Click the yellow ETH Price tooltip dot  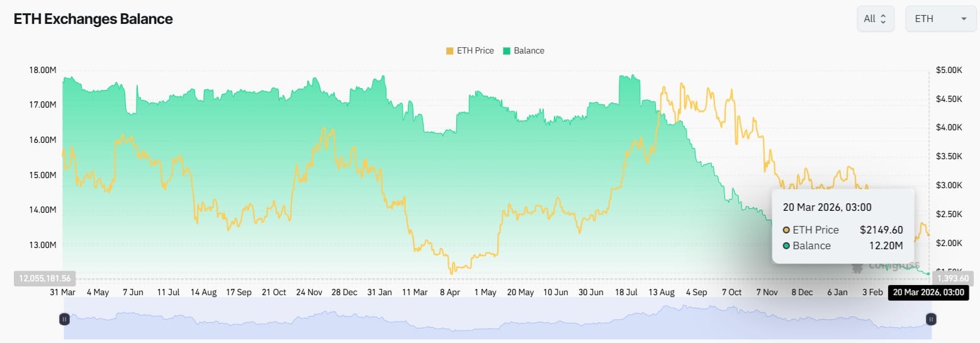click(x=786, y=230)
